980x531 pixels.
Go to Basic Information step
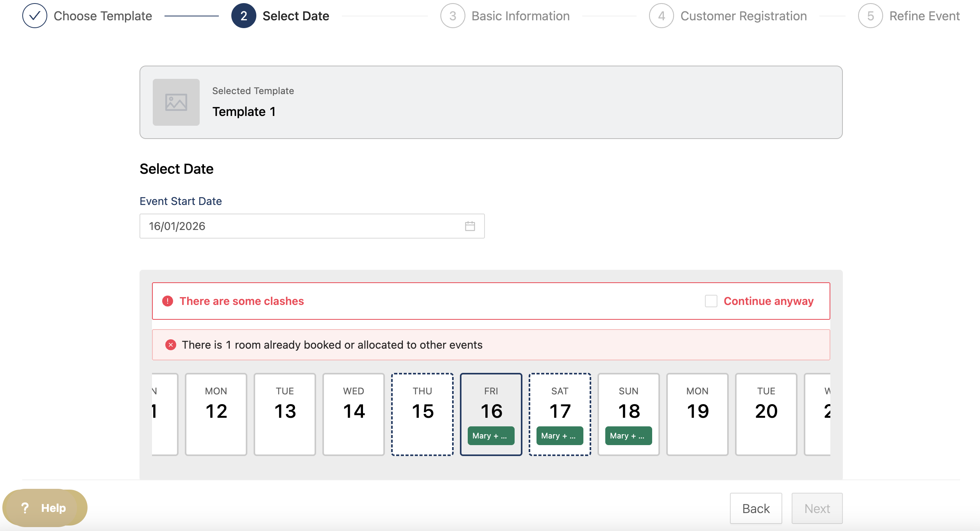pyautogui.click(x=520, y=16)
